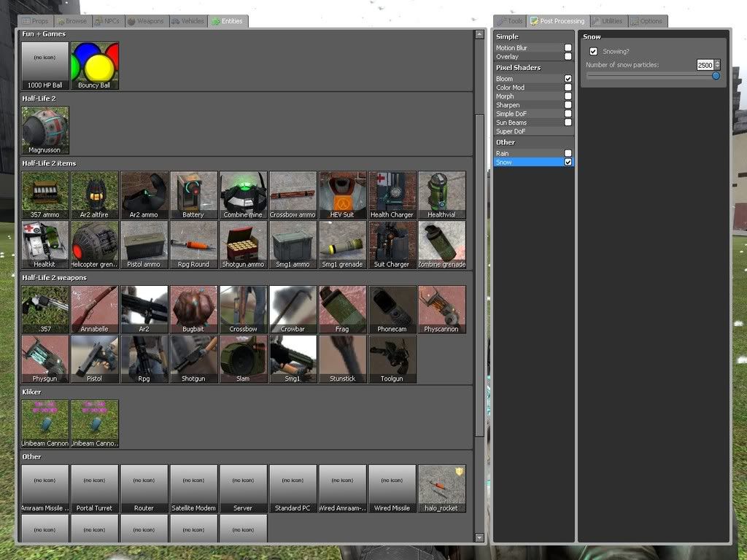747x560 pixels.
Task: Select the Crowbar weapon icon
Action: pyautogui.click(x=293, y=309)
